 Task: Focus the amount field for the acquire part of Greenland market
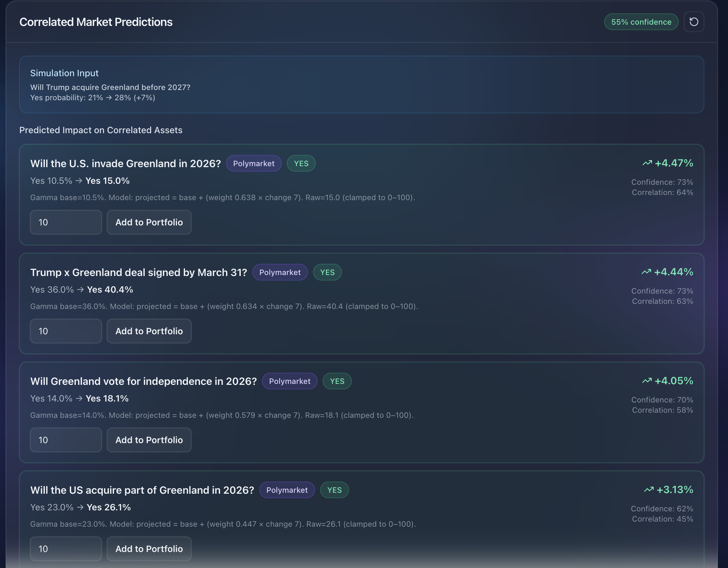pos(66,549)
